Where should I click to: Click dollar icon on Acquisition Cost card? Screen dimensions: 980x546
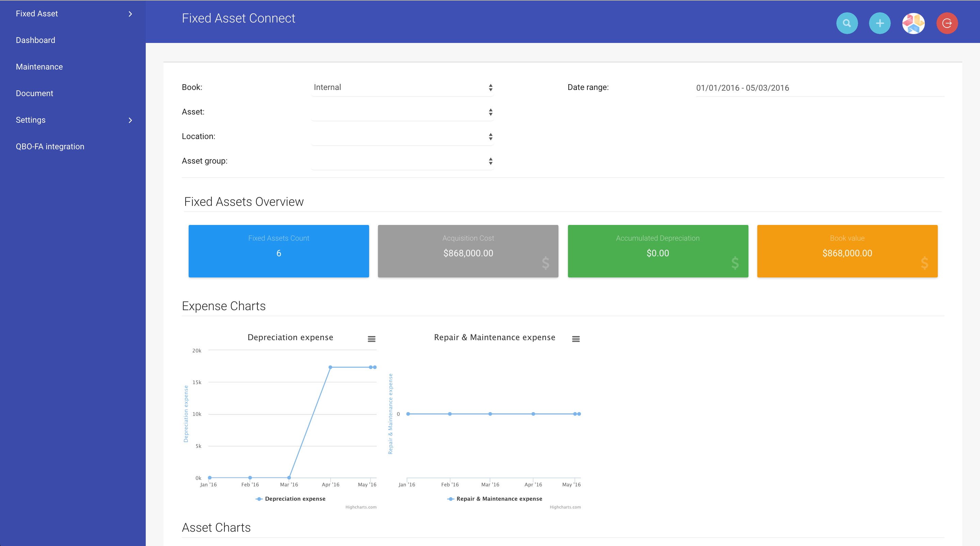click(x=545, y=263)
